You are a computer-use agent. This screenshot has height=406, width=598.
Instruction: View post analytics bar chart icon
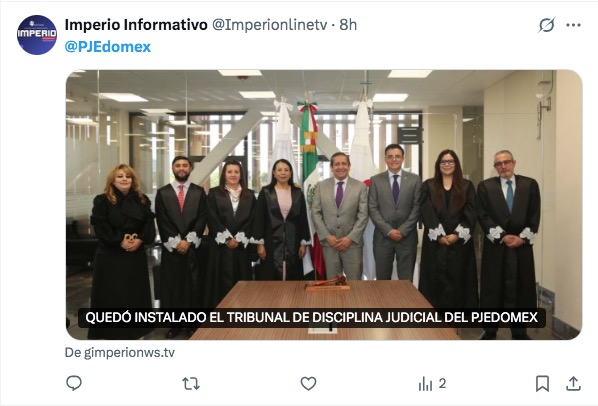[x=425, y=384]
